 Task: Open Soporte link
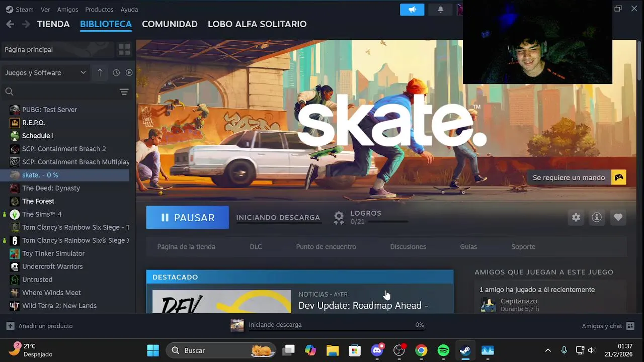pos(523,247)
